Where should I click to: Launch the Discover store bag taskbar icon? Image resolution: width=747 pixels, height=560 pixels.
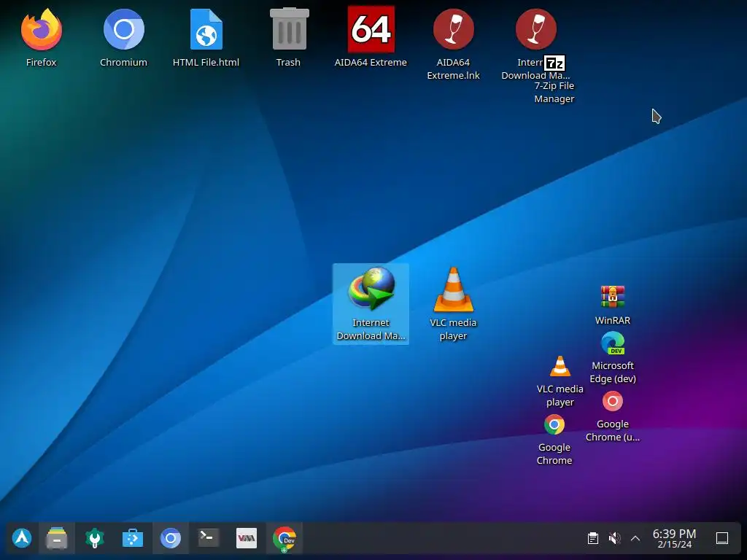[133, 538]
